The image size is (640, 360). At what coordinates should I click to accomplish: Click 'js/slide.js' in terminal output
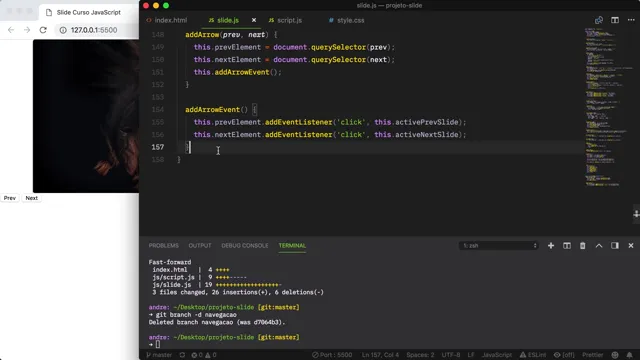click(172, 285)
